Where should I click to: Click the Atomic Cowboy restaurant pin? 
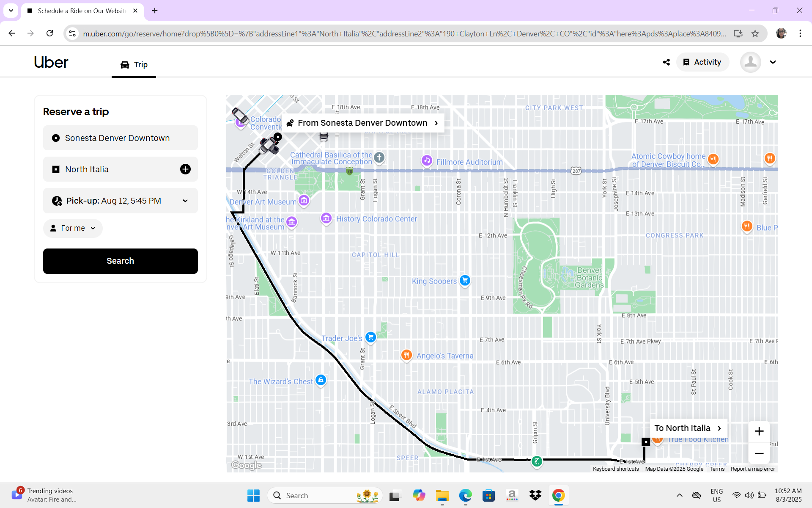click(x=713, y=159)
